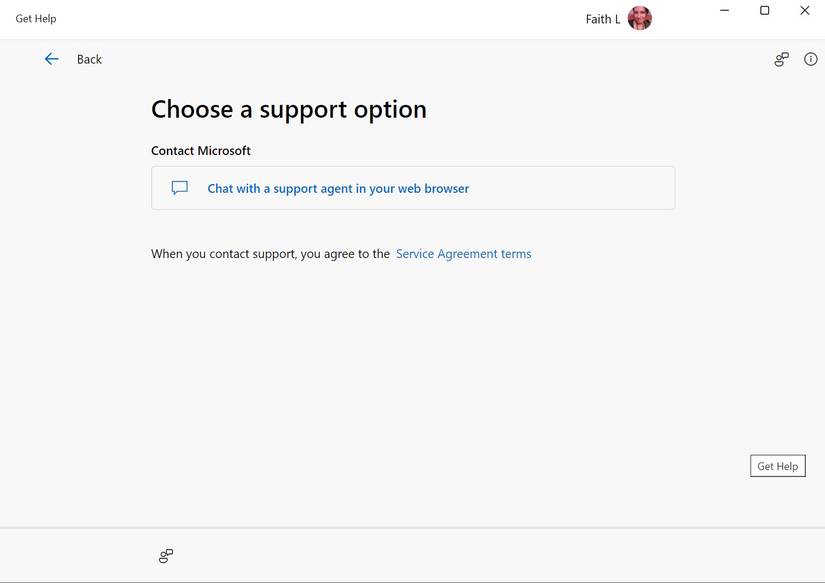Viewport: 825px width, 583px height.
Task: Click the divider line above the bottom bar
Action: coord(412,527)
